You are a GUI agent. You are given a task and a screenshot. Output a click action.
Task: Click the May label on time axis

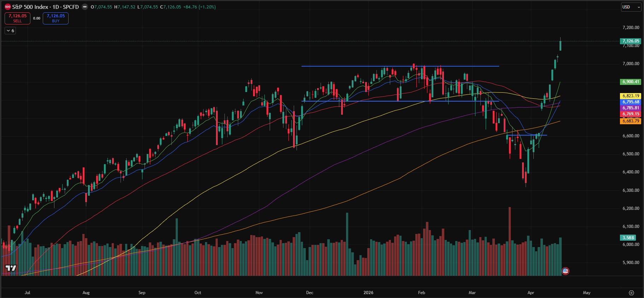[x=587, y=293]
